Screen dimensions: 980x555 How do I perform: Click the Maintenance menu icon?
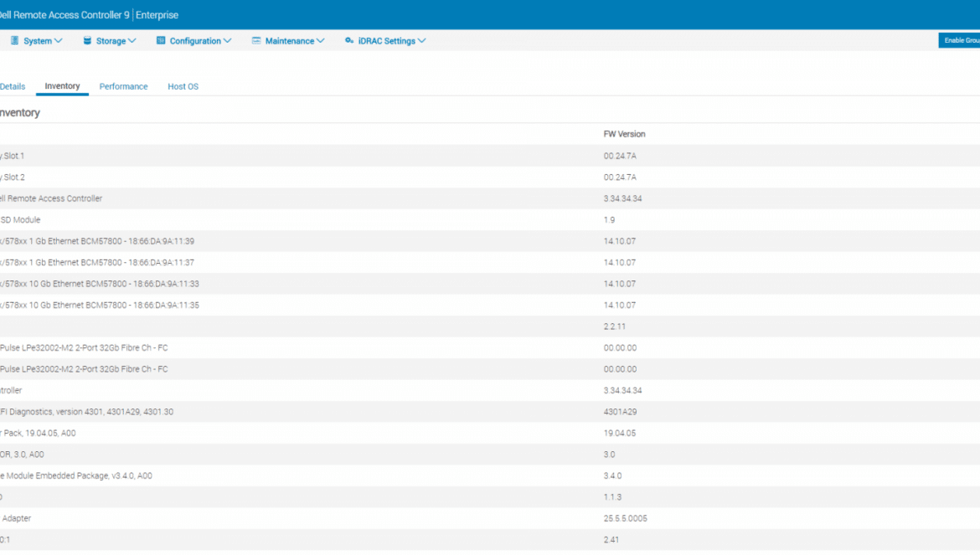click(x=256, y=40)
